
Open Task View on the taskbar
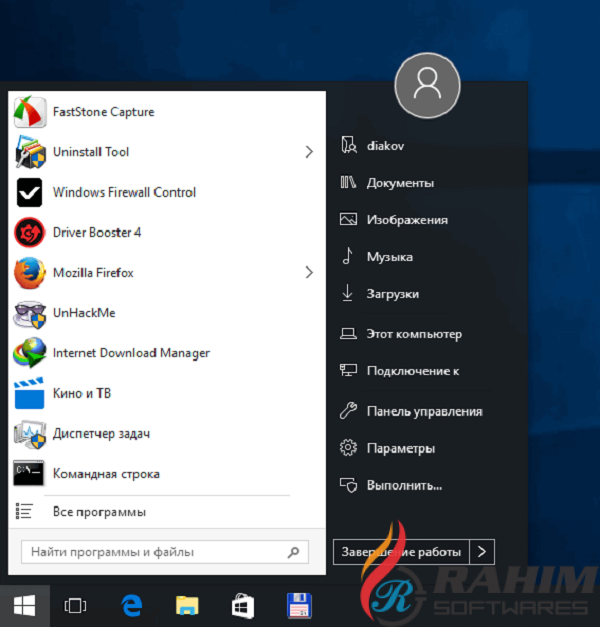75,605
